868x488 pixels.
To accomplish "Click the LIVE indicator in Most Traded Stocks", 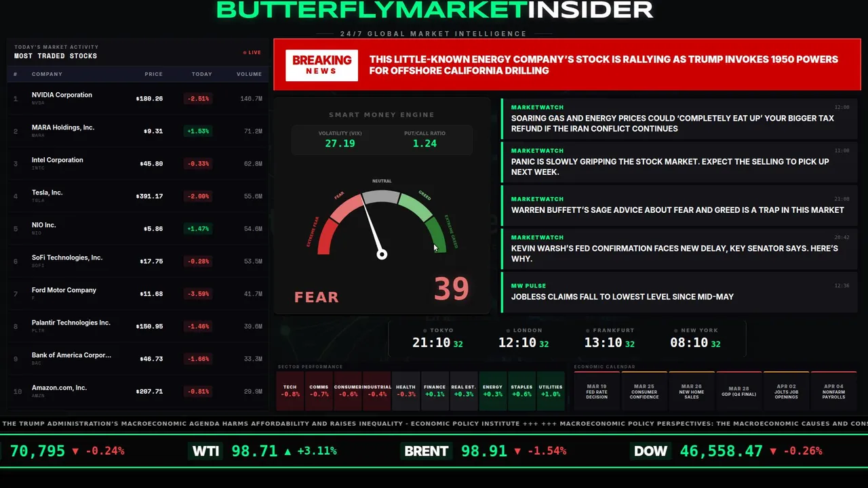I will coord(252,52).
